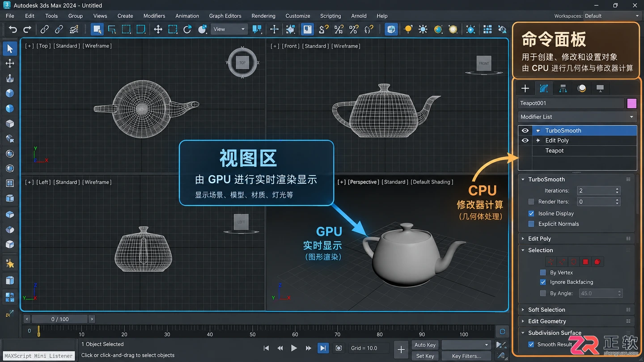Open the Modifiers menu

point(154,16)
